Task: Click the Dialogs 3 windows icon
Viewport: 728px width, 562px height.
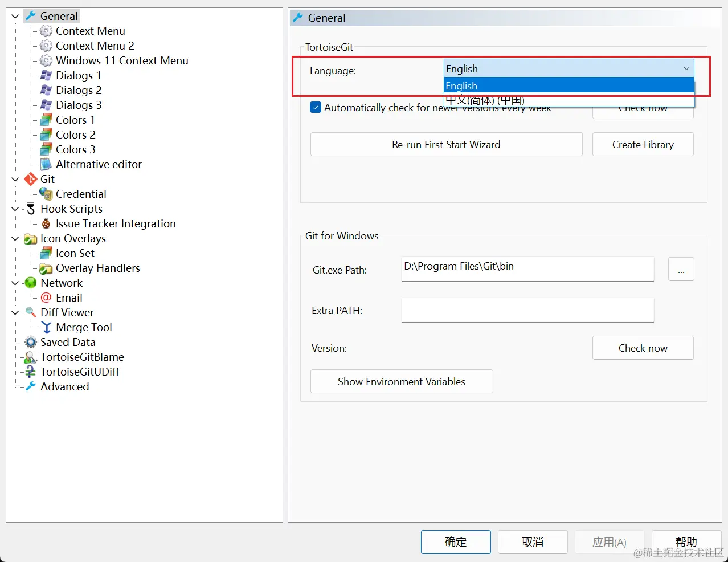Action: click(x=46, y=105)
